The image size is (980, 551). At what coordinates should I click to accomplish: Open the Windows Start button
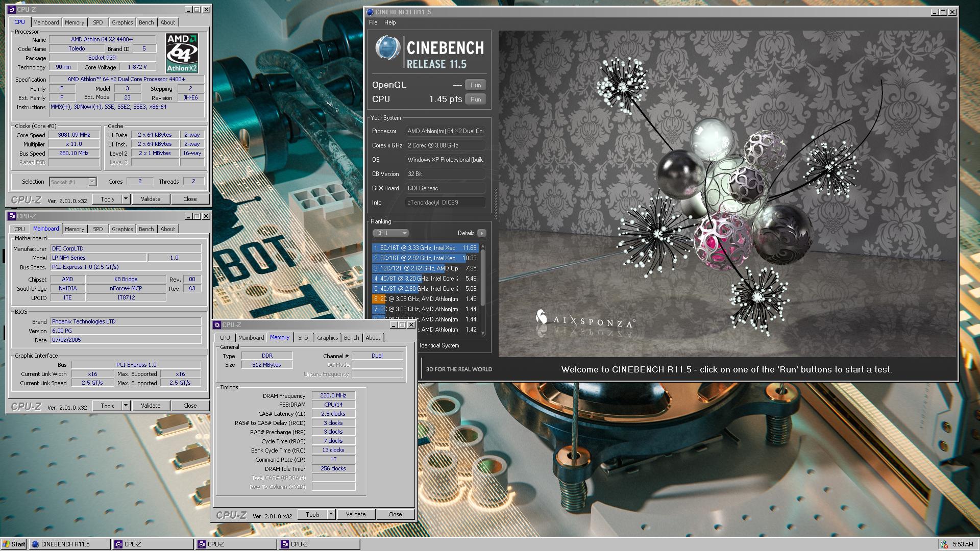[14, 544]
